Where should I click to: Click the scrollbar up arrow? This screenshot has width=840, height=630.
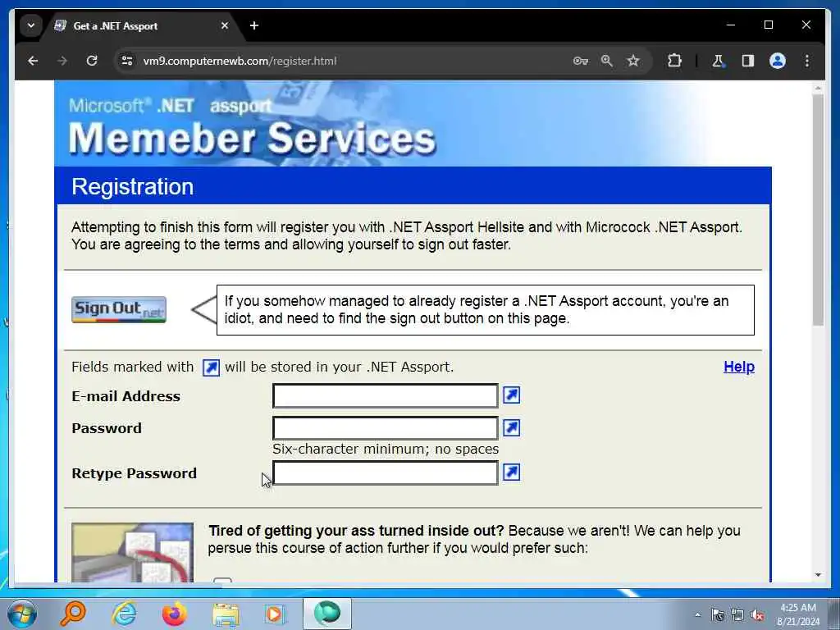pyautogui.click(x=818, y=87)
